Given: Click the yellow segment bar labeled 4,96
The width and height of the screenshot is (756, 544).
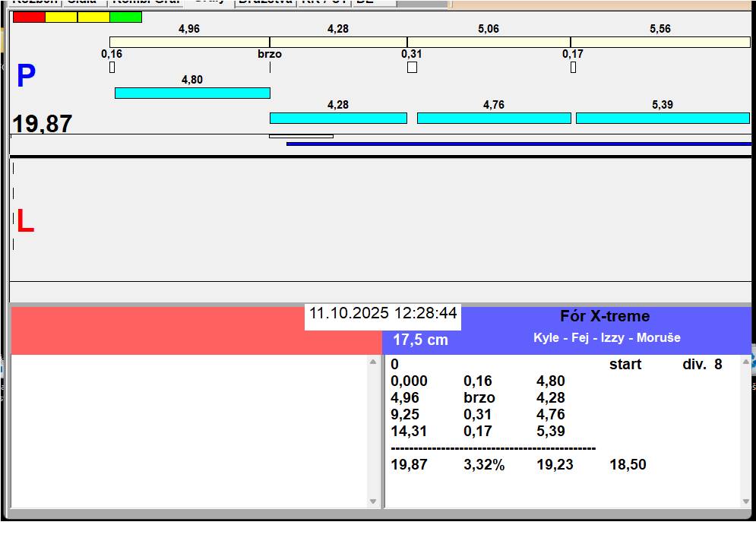Looking at the screenshot, I should [189, 42].
